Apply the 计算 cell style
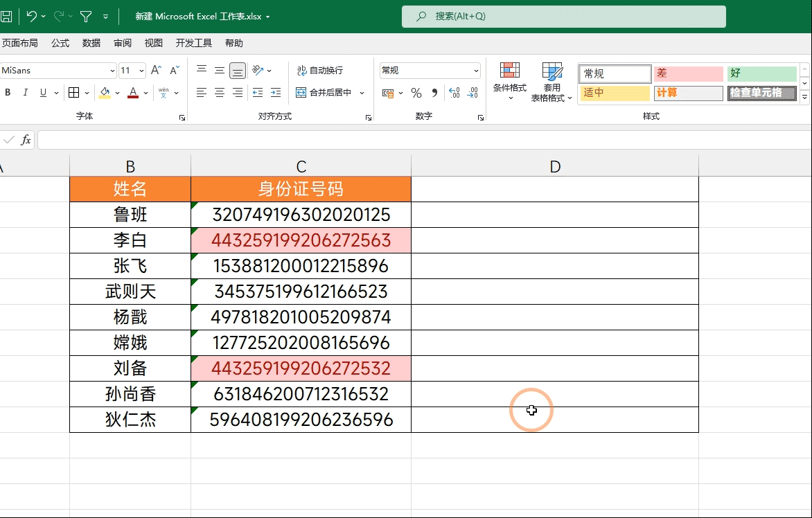812x518 pixels. point(688,93)
